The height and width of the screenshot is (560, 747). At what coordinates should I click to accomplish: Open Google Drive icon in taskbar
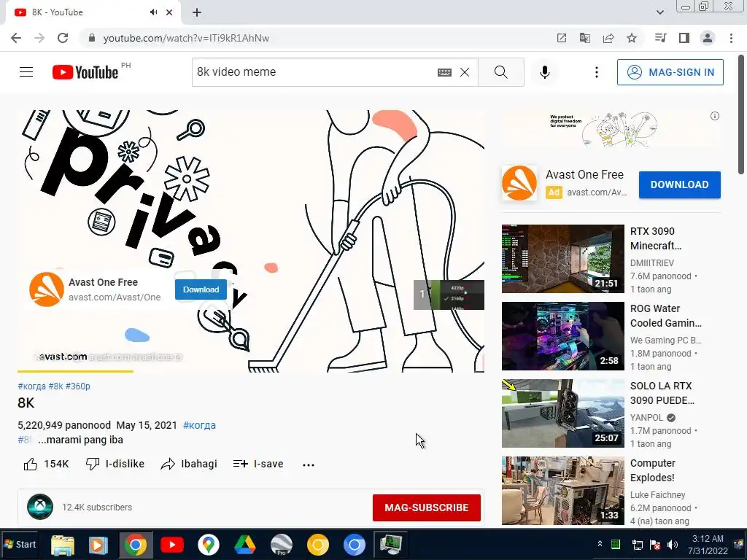click(245, 545)
